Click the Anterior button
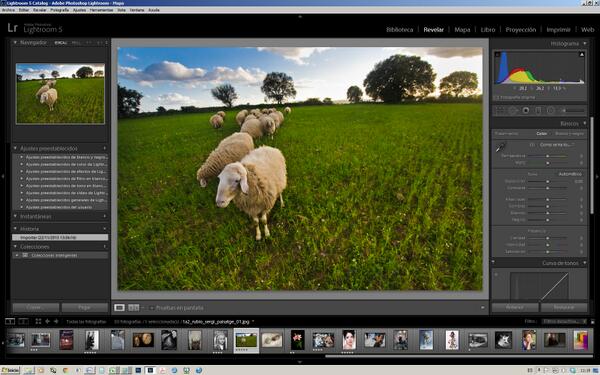This screenshot has width=600, height=375. [x=515, y=307]
